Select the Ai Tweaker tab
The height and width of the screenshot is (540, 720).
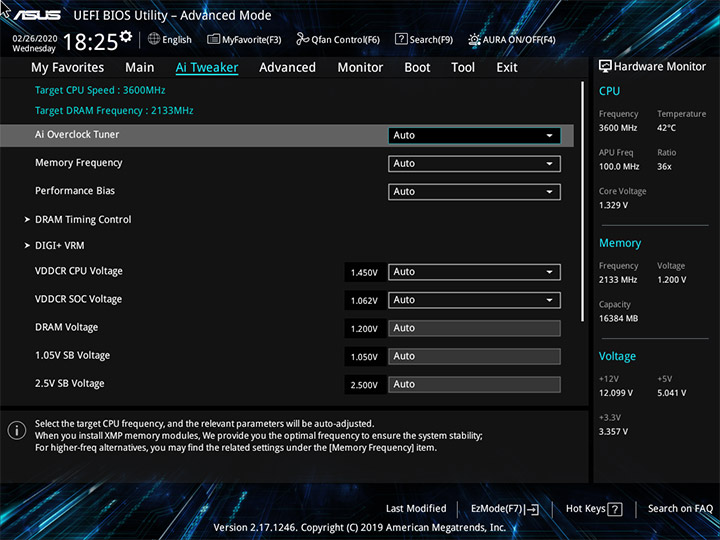pos(207,68)
